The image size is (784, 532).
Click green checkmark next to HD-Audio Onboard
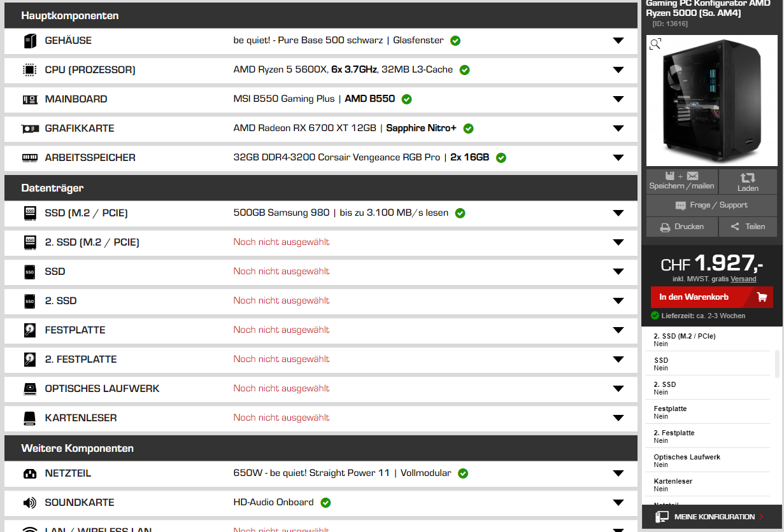pos(325,503)
